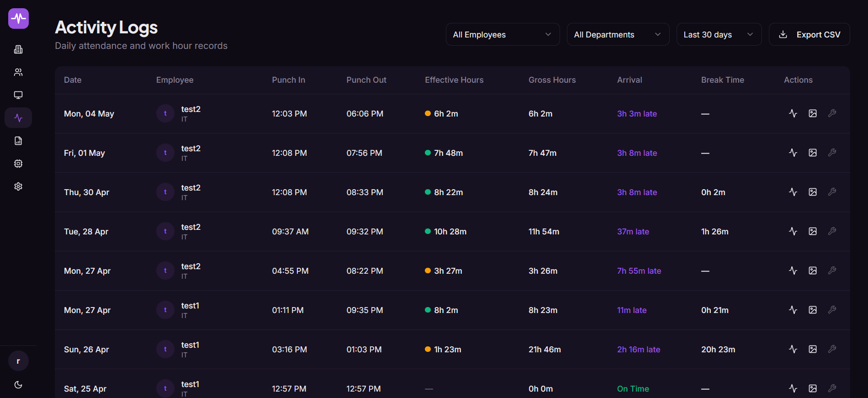Image resolution: width=868 pixels, height=398 pixels.
Task: View activity graph for test1 Mon, 27 Apr
Action: pyautogui.click(x=793, y=310)
